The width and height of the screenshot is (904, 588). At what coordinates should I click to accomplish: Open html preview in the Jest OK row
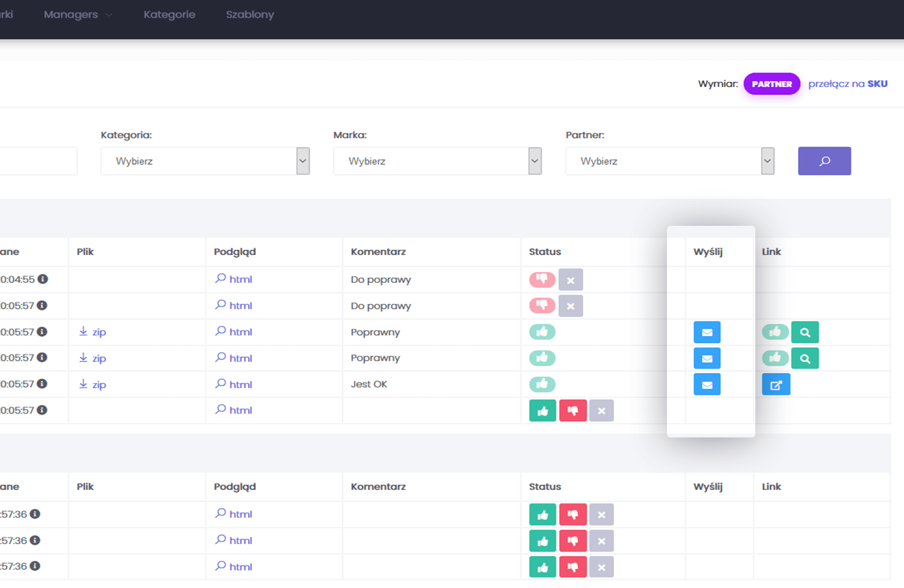[234, 384]
